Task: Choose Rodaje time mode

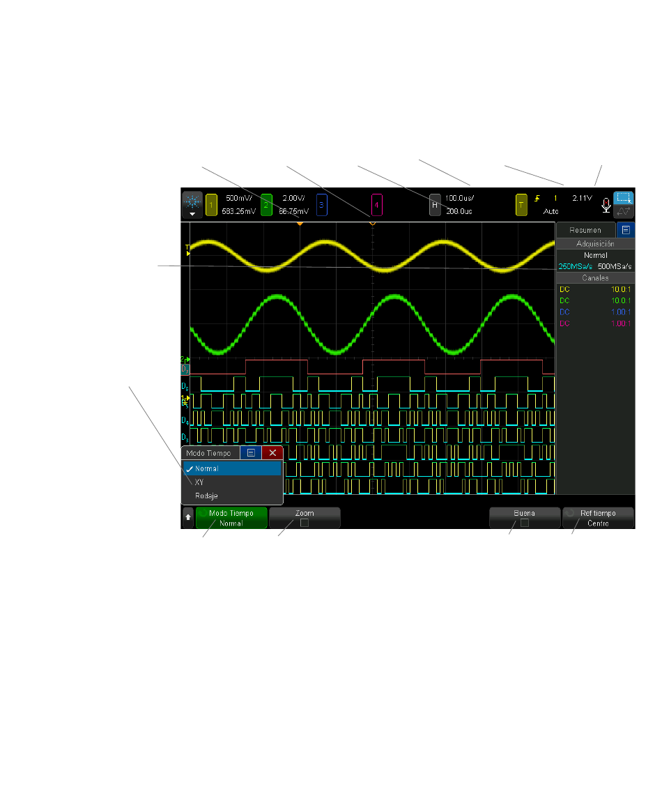Action: coord(233,496)
